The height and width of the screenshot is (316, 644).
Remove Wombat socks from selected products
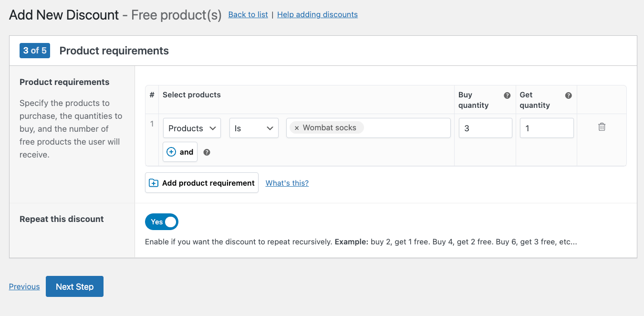click(x=297, y=127)
